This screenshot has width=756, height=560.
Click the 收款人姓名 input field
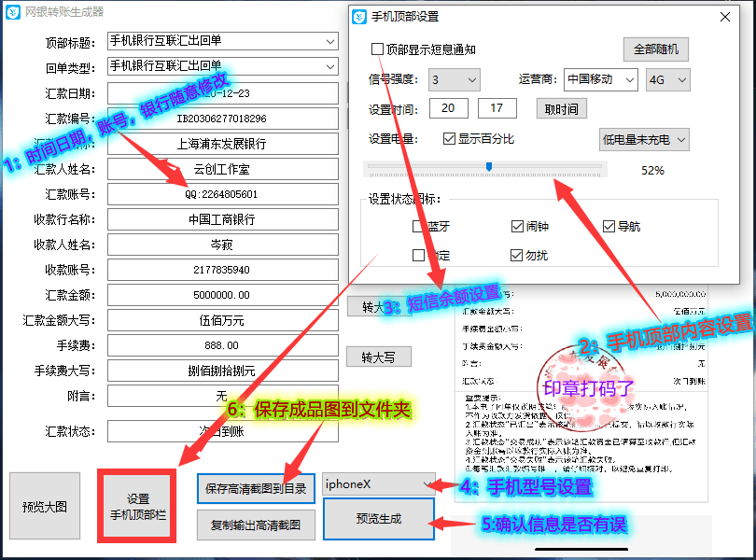pos(223,245)
